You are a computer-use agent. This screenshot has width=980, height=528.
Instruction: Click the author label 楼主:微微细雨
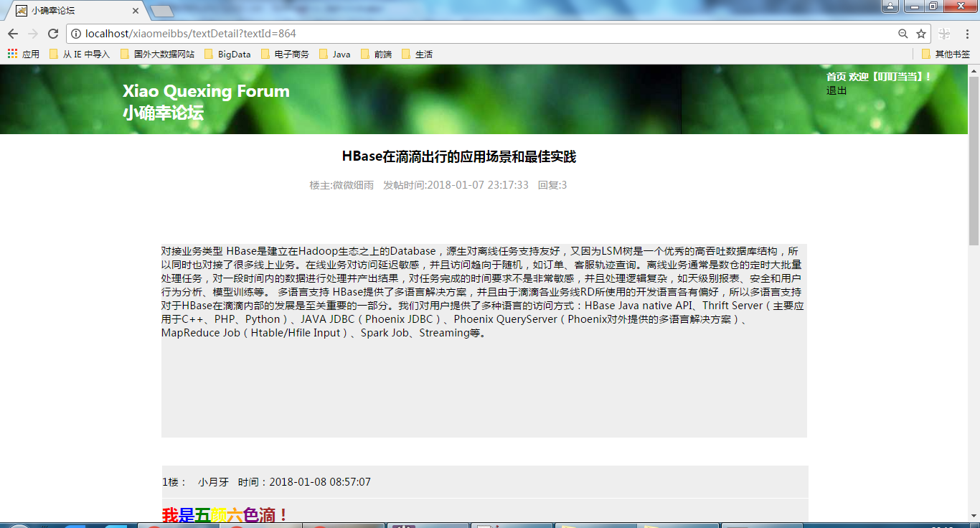pyautogui.click(x=341, y=185)
